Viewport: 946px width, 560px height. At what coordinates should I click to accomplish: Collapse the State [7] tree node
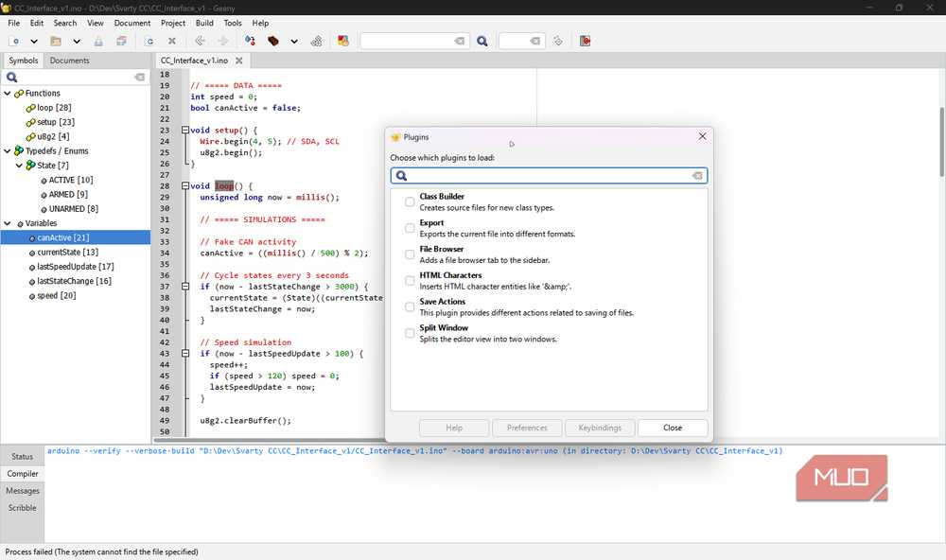[19, 166]
